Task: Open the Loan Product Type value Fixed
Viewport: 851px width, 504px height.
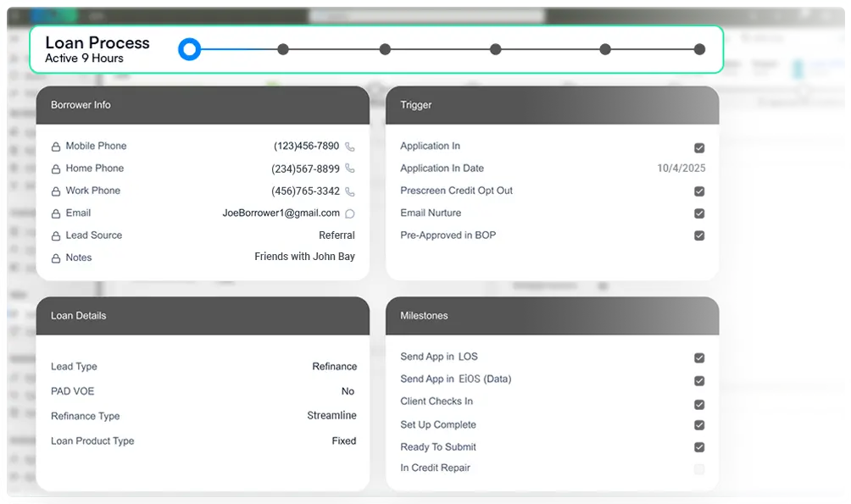Action: (x=343, y=440)
